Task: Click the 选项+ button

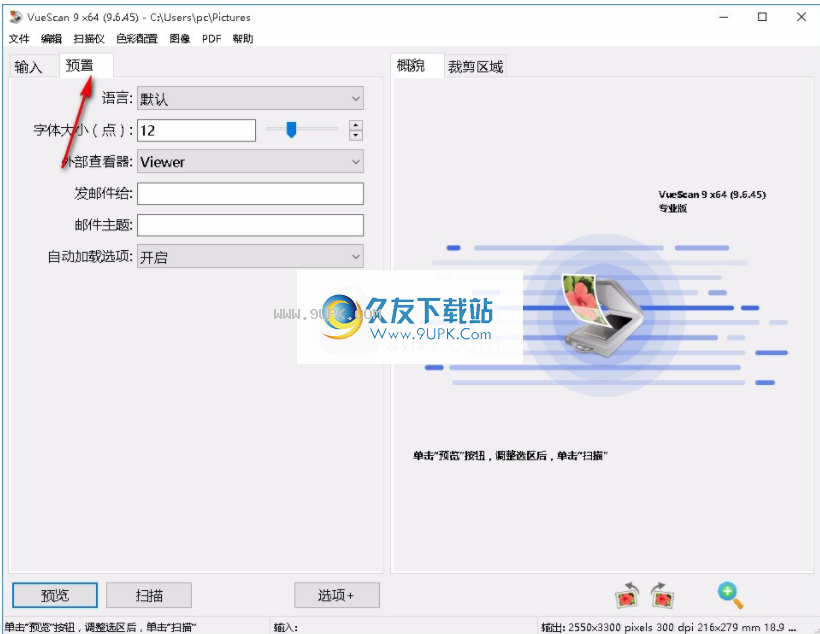Action: 337,595
